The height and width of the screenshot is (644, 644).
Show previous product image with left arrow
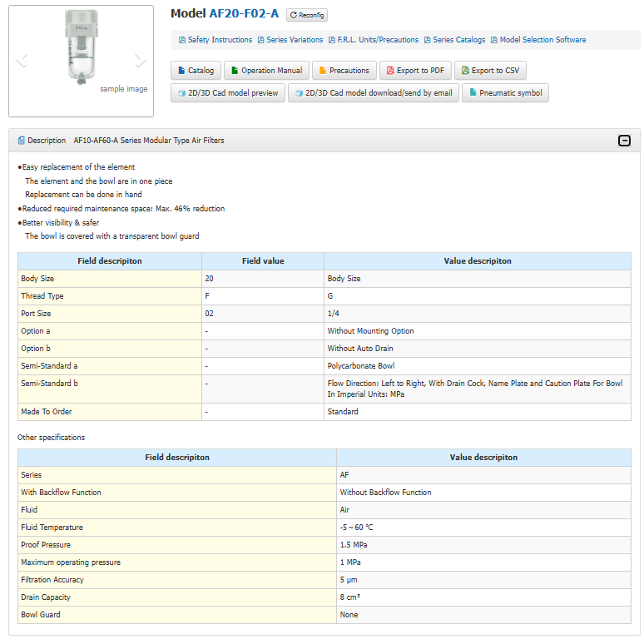pyautogui.click(x=22, y=61)
